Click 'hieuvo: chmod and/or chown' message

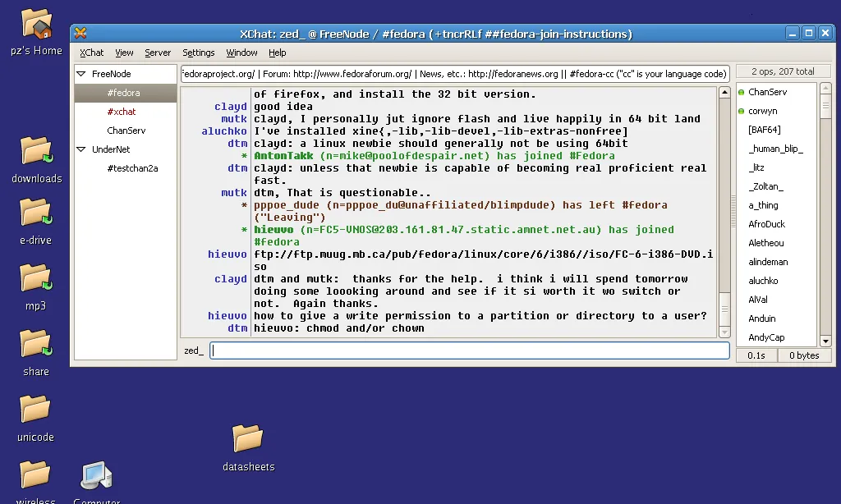tap(339, 328)
